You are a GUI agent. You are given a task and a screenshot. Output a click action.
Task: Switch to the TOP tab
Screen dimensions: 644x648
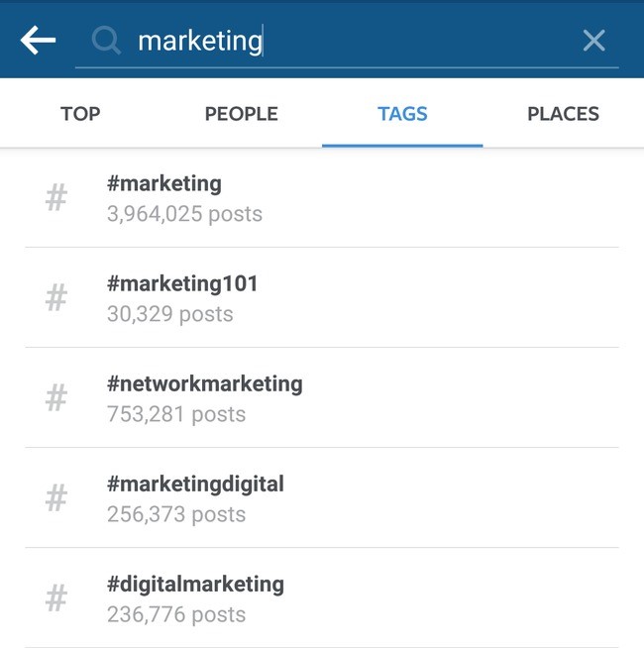coord(80,114)
